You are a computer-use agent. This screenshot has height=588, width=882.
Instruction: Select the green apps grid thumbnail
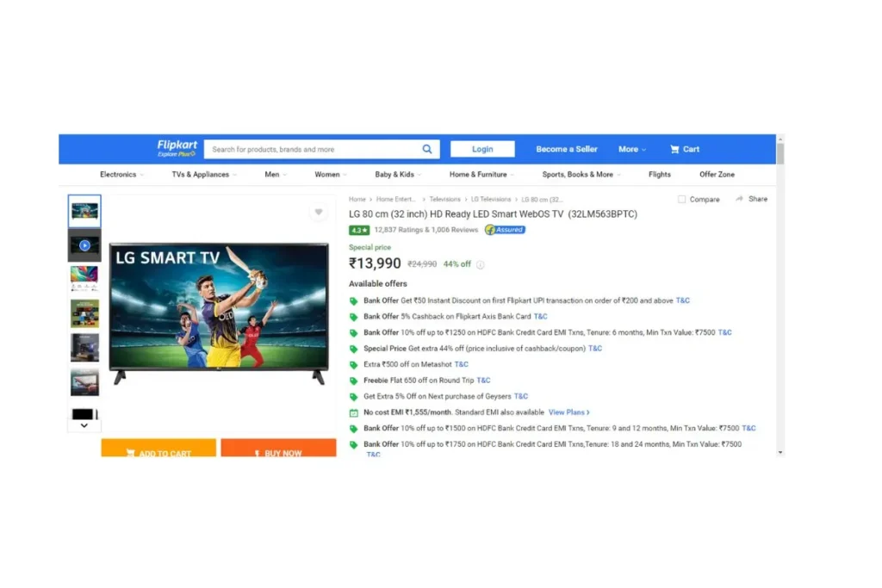point(84,313)
